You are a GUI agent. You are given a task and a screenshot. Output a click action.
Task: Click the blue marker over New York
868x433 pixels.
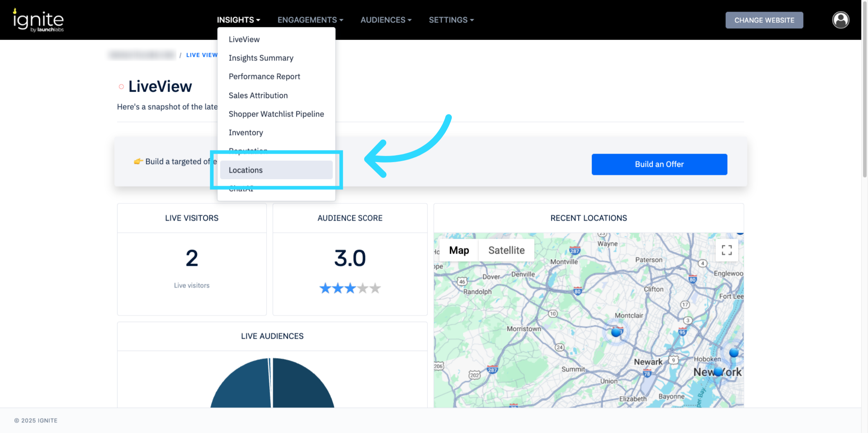click(x=718, y=372)
